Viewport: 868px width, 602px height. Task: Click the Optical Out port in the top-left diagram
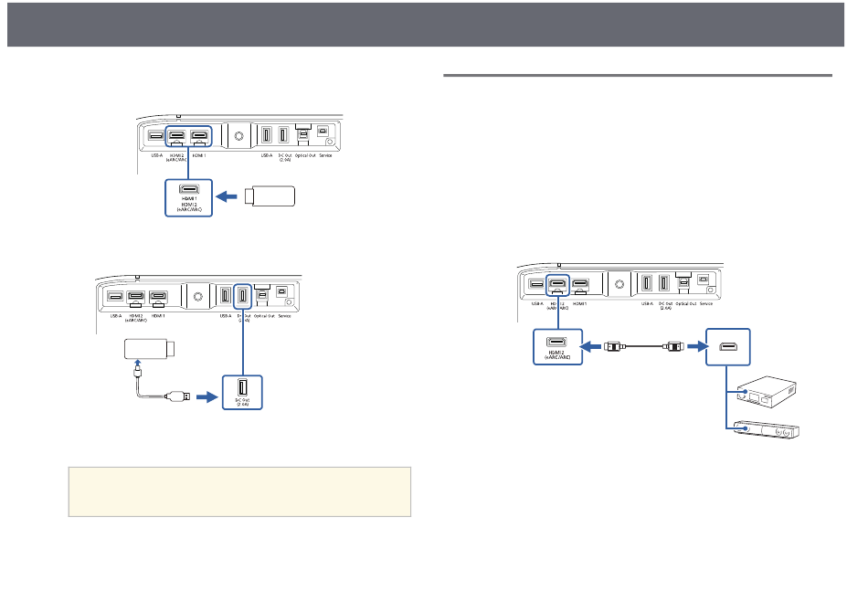pyautogui.click(x=302, y=134)
